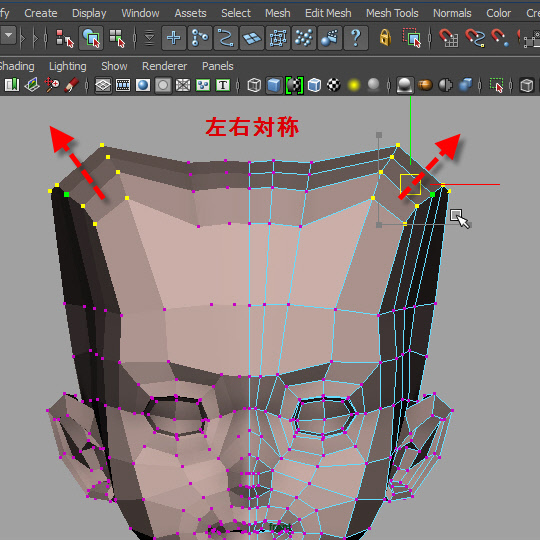The height and width of the screenshot is (540, 540).
Task: Toggle 2D pan/zoom icon
Action: point(52,85)
